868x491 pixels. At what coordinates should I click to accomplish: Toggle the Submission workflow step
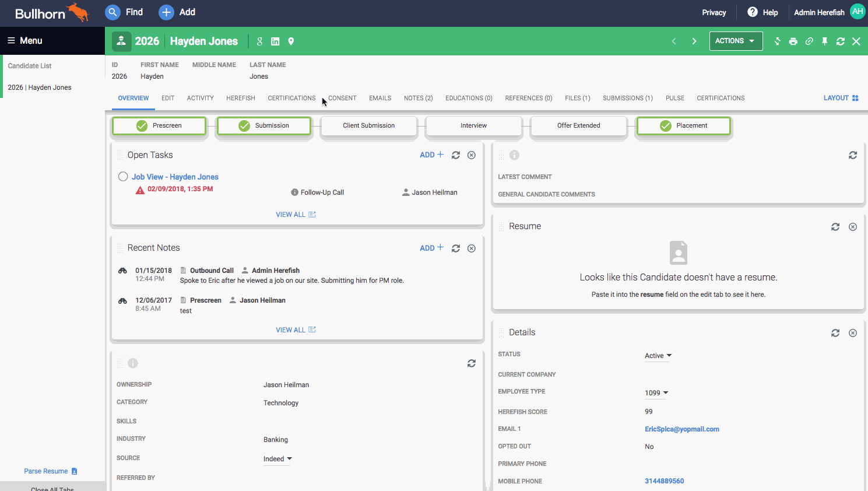click(264, 126)
